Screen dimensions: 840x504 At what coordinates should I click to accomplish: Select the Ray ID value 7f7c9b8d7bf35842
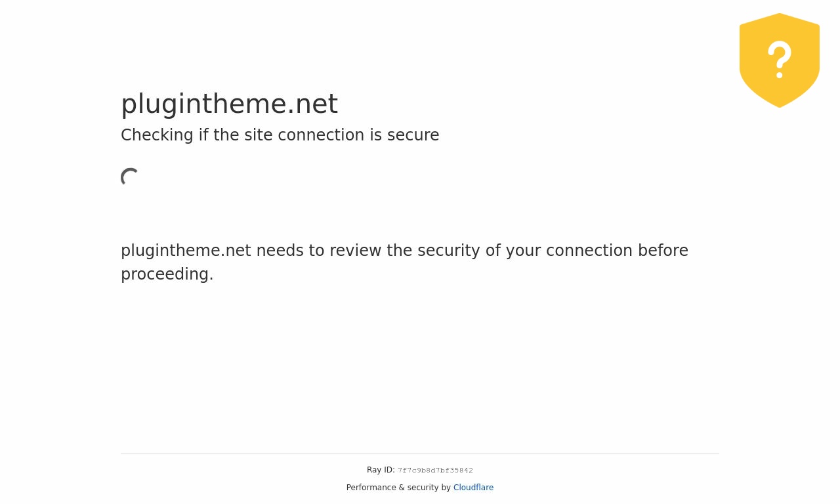tap(435, 471)
